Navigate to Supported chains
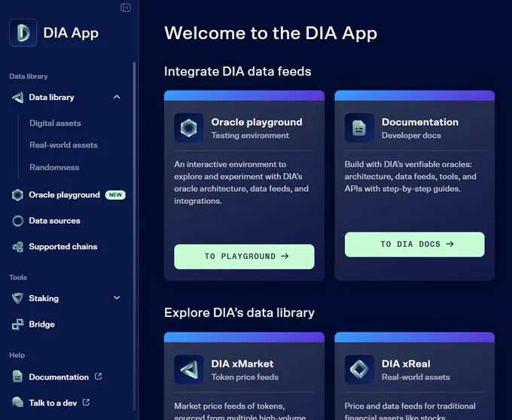This screenshot has width=512, height=420. [63, 246]
